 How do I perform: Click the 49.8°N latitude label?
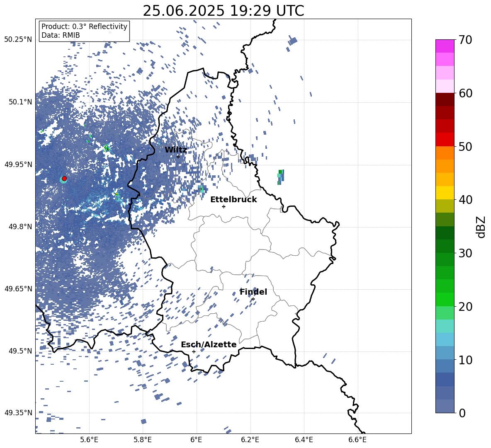(x=20, y=226)
